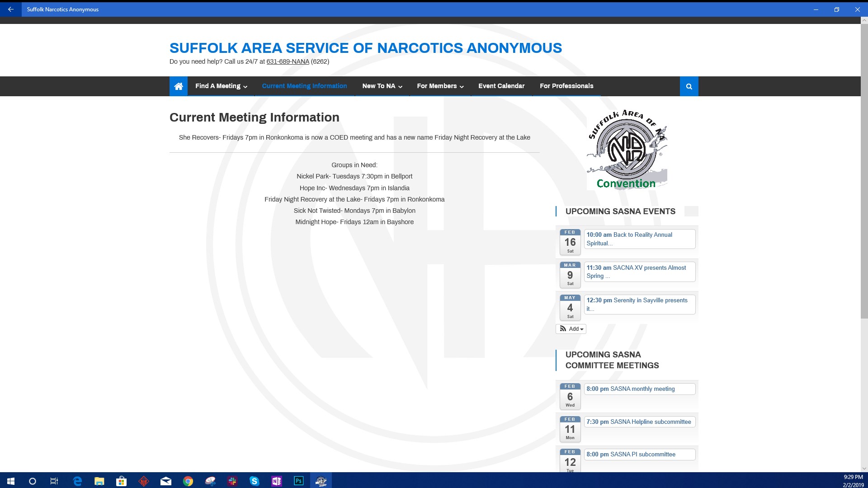Click Friday Night Recovery Ronkonkoma group line
This screenshot has width=868, height=488.
(x=354, y=199)
